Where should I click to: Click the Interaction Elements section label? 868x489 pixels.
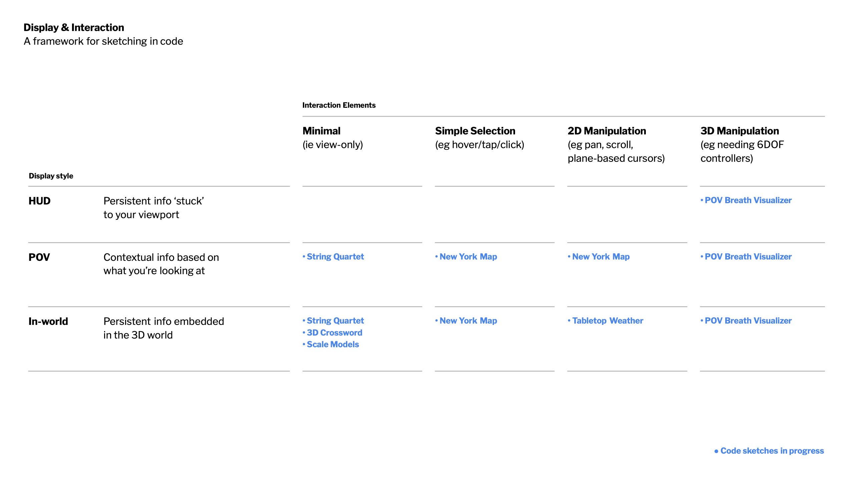click(x=339, y=105)
